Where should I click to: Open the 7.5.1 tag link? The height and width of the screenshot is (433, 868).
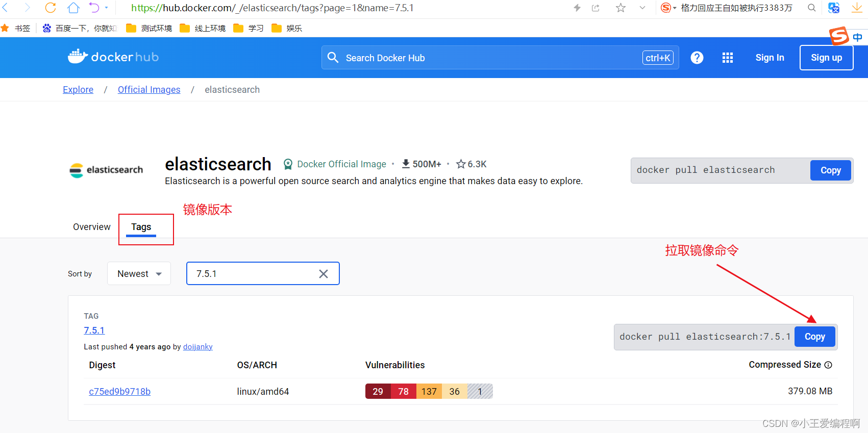[94, 330]
